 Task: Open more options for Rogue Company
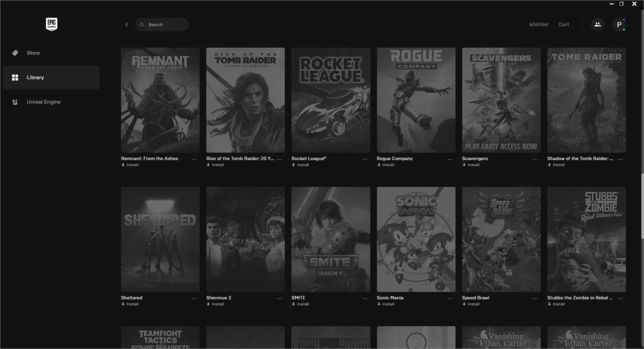(450, 159)
